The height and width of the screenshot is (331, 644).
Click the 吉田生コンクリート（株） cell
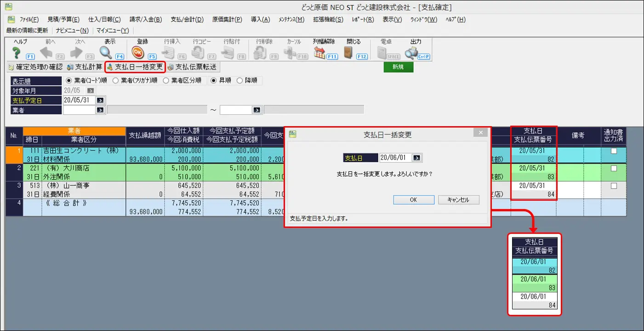(83, 151)
